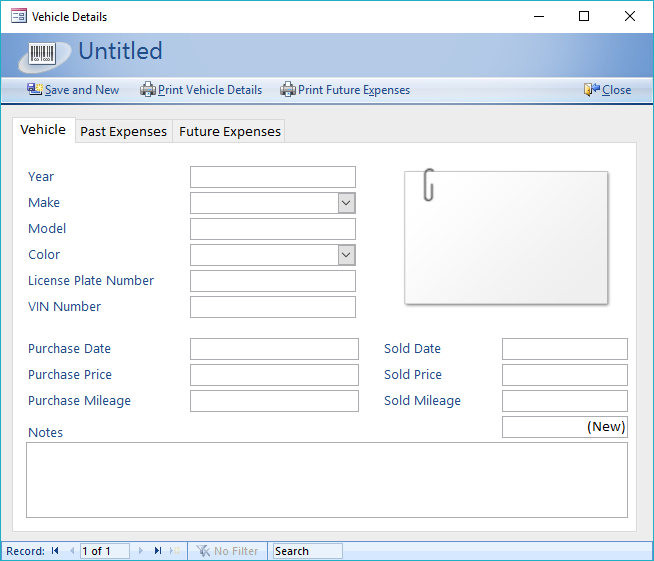Switch to the Past Expenses tab

pyautogui.click(x=123, y=131)
